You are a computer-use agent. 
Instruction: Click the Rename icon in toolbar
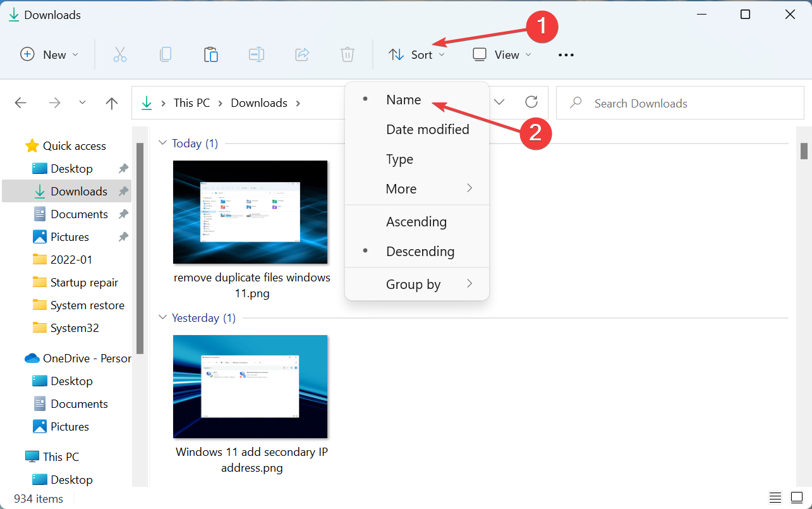(257, 55)
